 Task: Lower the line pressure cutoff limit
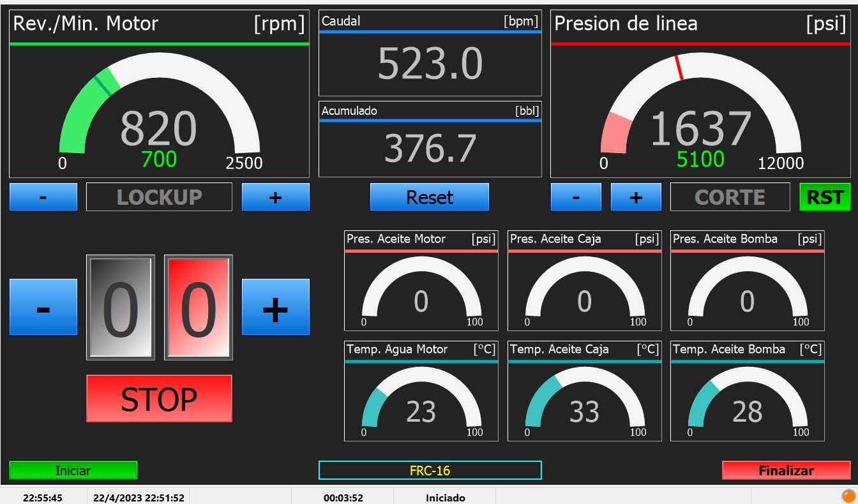coord(576,197)
